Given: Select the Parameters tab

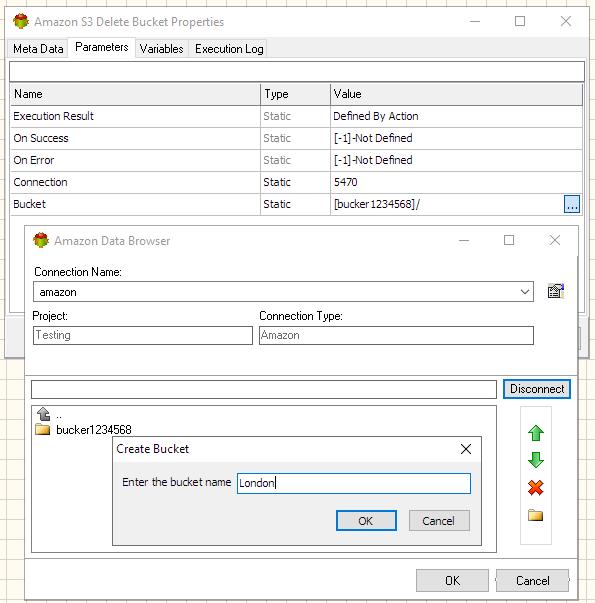Looking at the screenshot, I should (102, 47).
